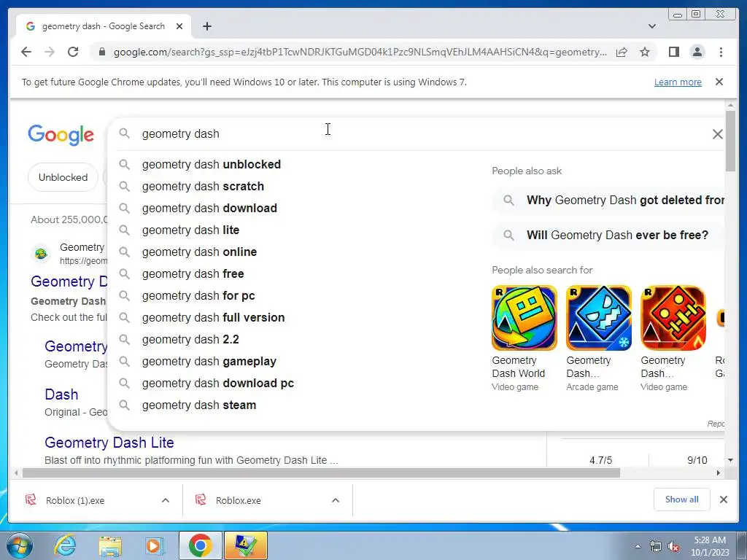The height and width of the screenshot is (560, 747).
Task: Open the network tray icon
Action: [x=656, y=546]
